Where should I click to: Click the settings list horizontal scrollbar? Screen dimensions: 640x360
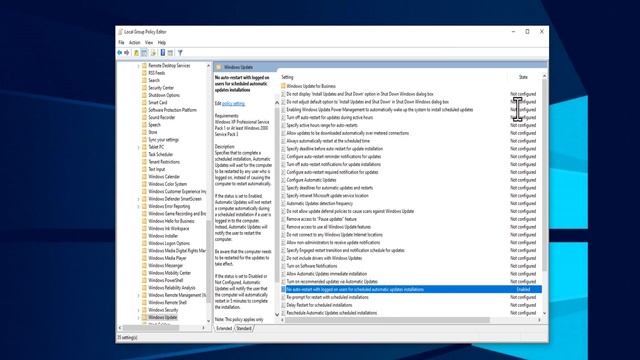387,320
